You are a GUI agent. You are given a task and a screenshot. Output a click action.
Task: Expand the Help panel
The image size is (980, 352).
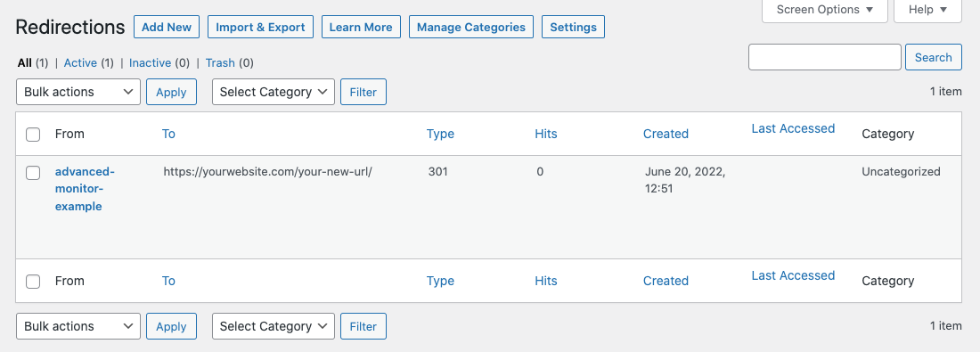pos(927,10)
